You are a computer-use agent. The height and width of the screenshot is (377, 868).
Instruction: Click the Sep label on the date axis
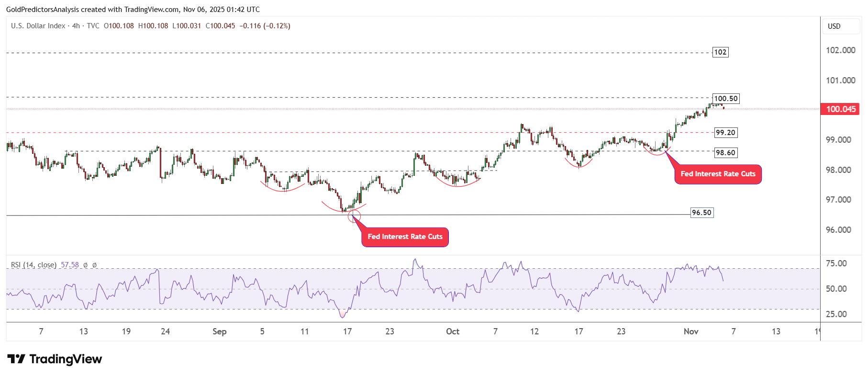click(x=219, y=331)
